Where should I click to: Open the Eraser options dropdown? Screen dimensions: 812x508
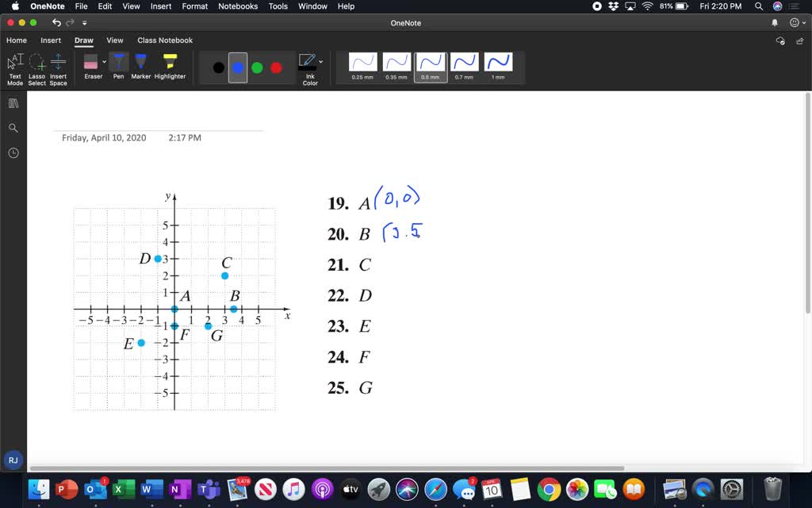[x=104, y=62]
